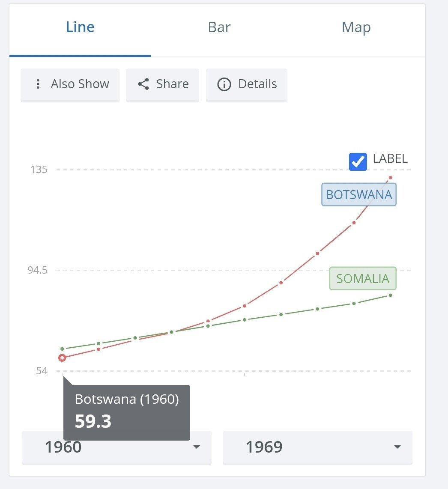Open the 1969 end year dropdown
The height and width of the screenshot is (489, 448).
click(317, 447)
